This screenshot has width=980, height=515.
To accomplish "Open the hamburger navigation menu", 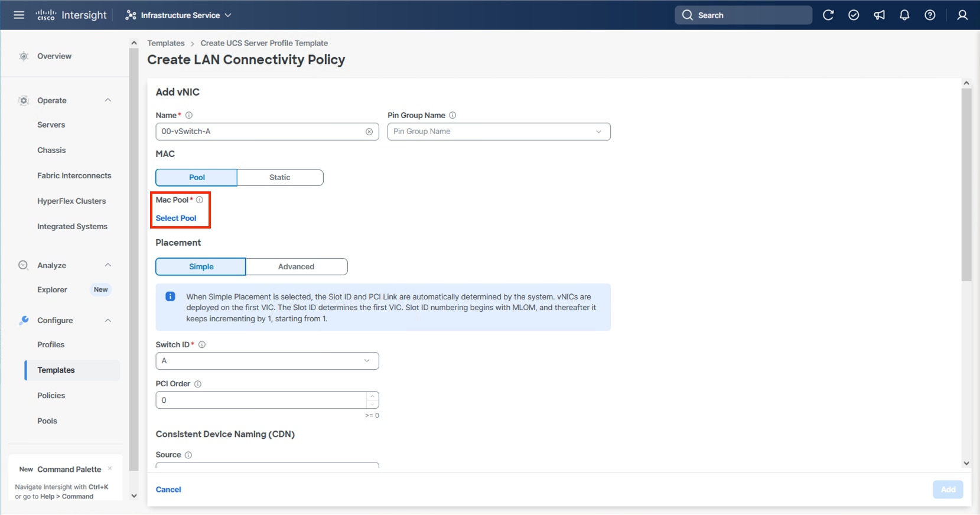I will 19,15.
